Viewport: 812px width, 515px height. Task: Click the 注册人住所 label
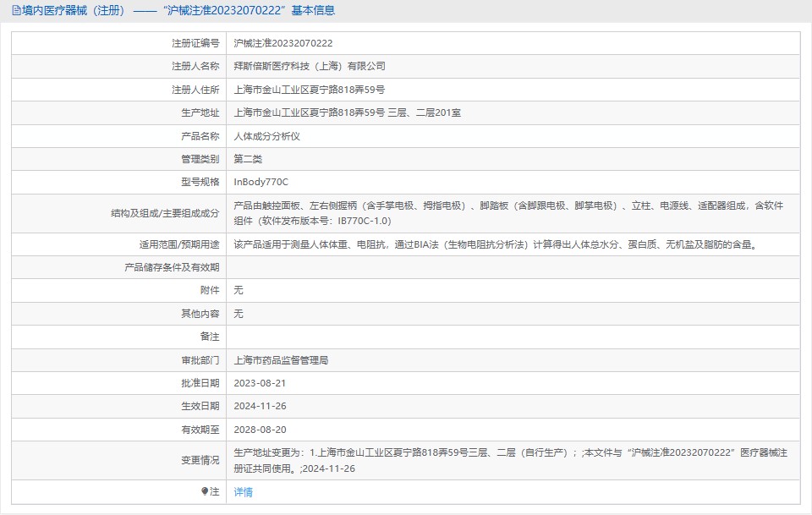195,90
